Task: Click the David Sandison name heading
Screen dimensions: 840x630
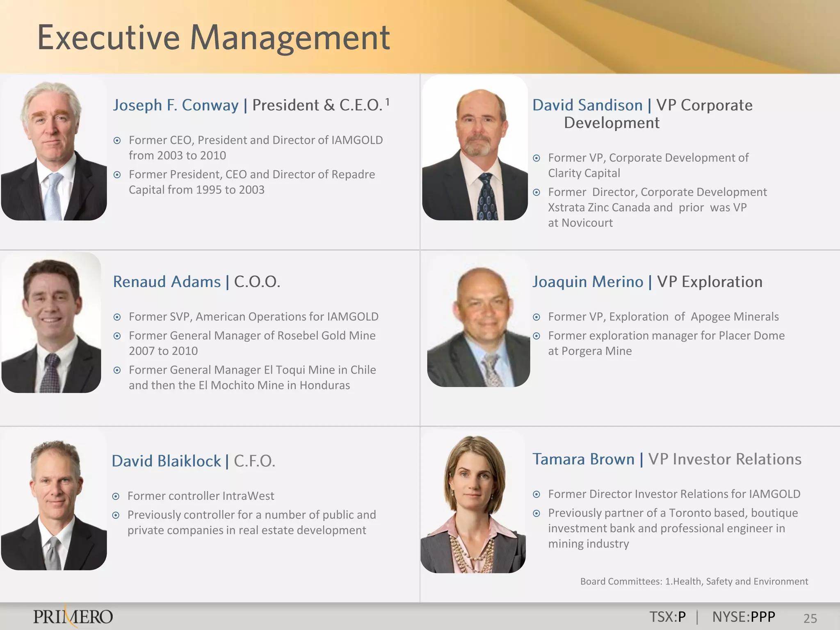Action: tap(587, 105)
